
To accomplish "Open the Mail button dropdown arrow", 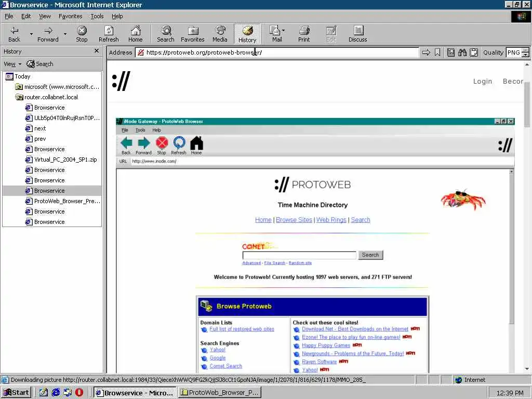I will tap(284, 31).
